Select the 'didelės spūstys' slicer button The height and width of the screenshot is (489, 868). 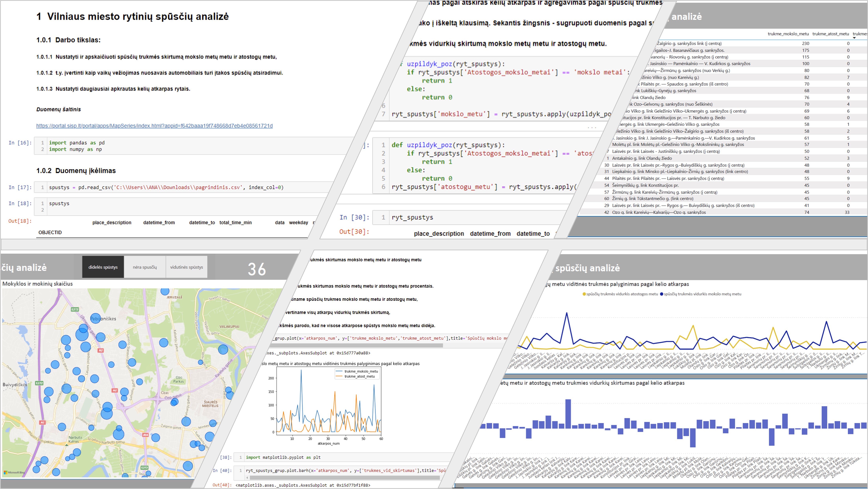click(x=103, y=267)
